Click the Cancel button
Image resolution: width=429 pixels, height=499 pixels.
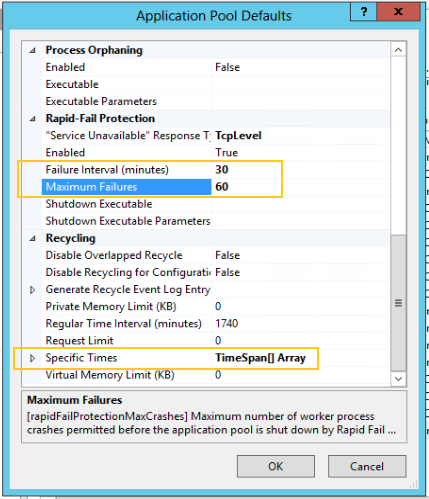[x=367, y=466]
